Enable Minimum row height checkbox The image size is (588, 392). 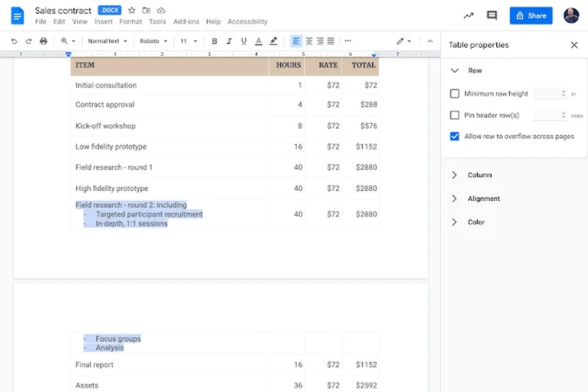pos(455,94)
